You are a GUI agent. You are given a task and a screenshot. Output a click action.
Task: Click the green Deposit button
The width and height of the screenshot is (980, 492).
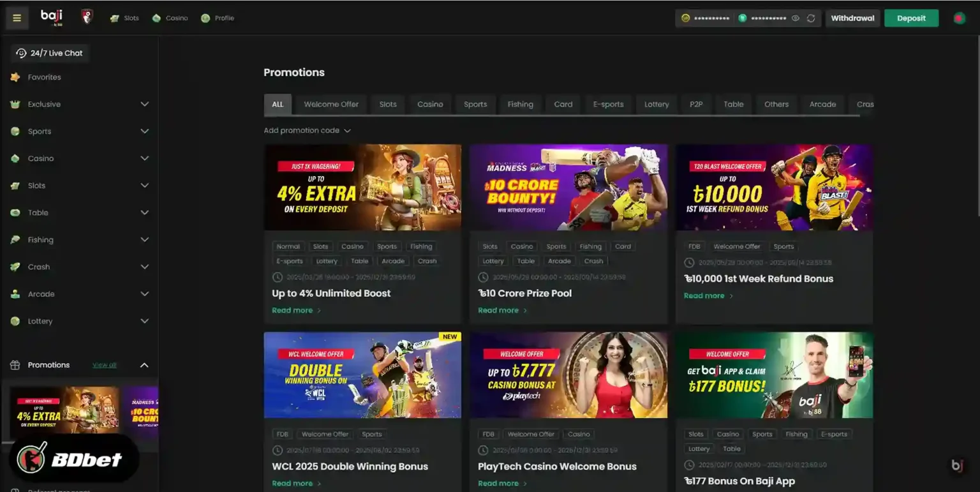(x=911, y=18)
